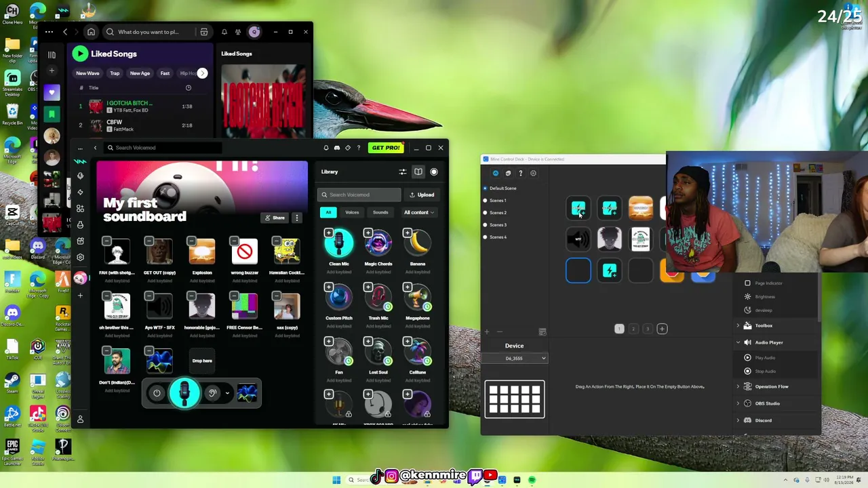Open Spotify notifications bell
The image size is (868, 488).
click(x=224, y=32)
